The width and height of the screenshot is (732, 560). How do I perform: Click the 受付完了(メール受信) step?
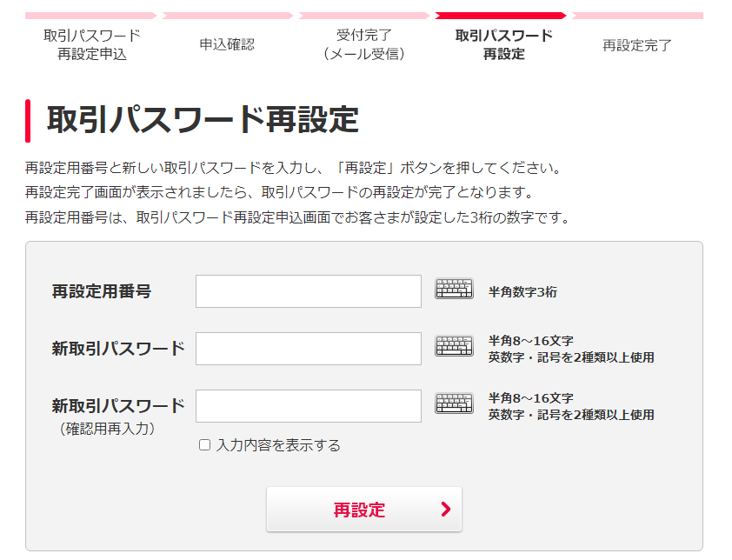coord(363,44)
